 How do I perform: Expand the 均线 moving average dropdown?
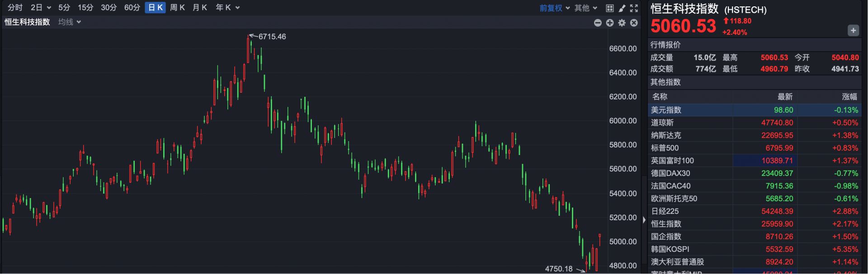(70, 22)
